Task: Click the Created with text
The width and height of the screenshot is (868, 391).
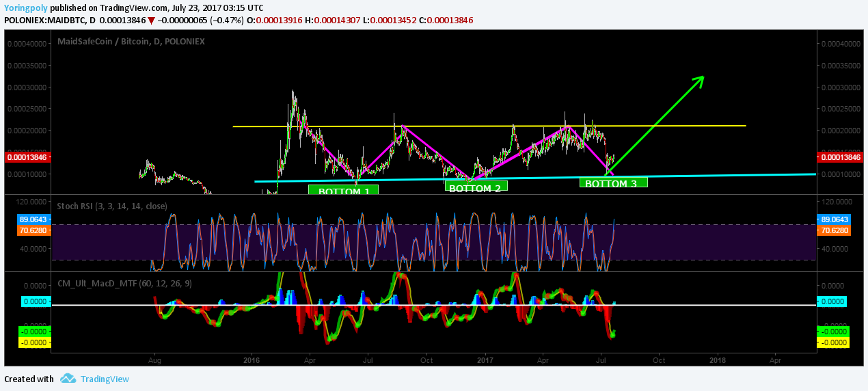Action: click(29, 379)
